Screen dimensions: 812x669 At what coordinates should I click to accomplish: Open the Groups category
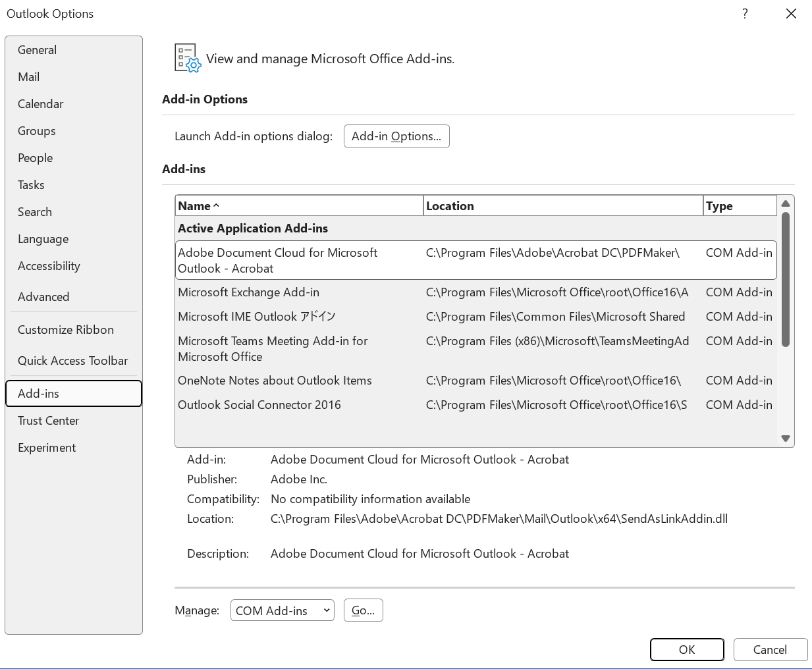[74, 131]
